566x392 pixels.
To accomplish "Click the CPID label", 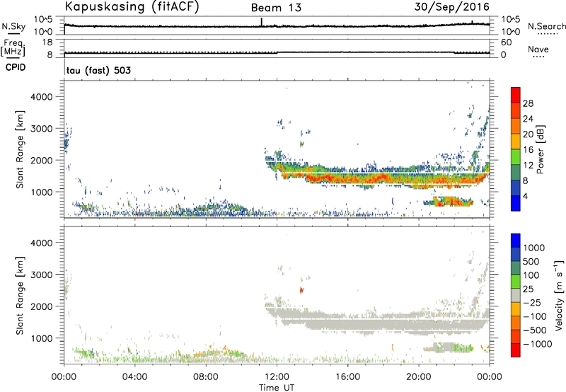I will pos(16,67).
